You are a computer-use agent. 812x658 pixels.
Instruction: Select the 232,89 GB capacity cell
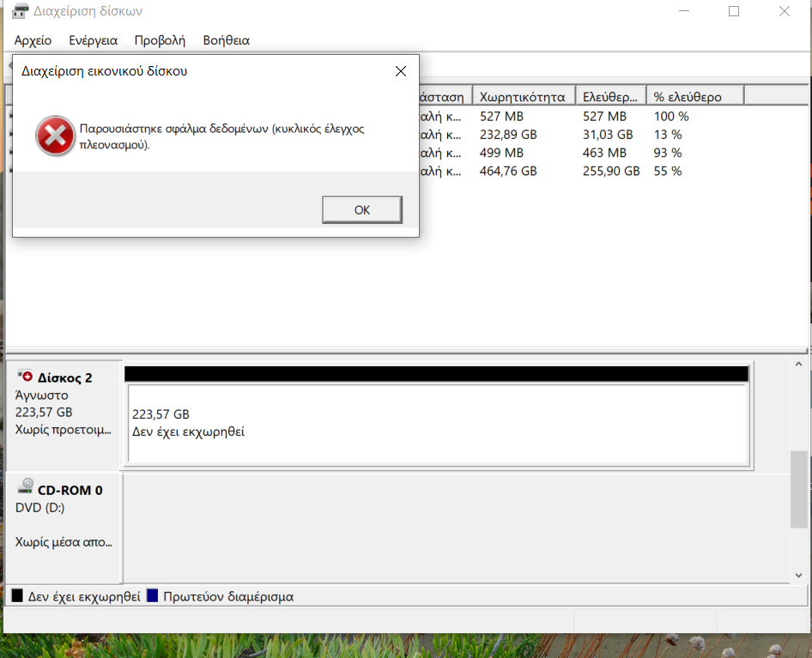coord(508,135)
